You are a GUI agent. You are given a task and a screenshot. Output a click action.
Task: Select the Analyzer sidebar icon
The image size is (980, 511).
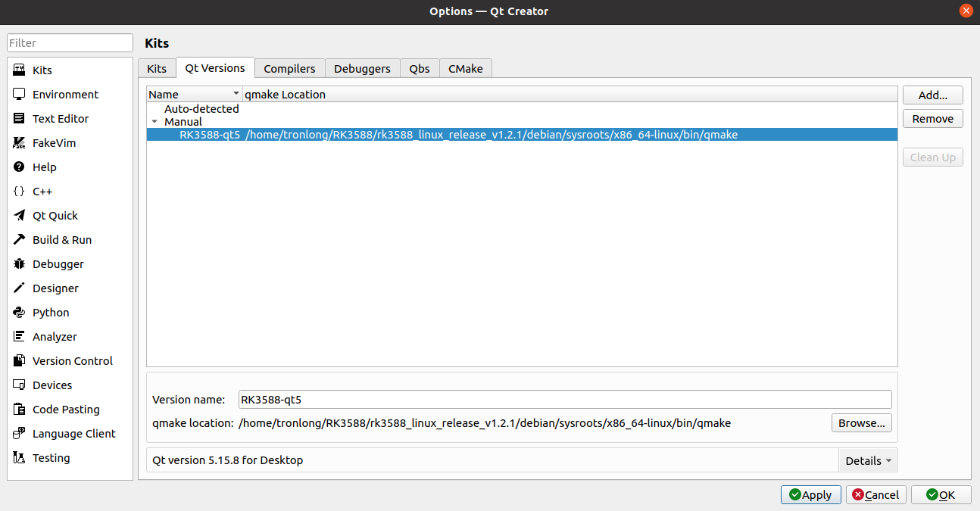pyautogui.click(x=19, y=336)
